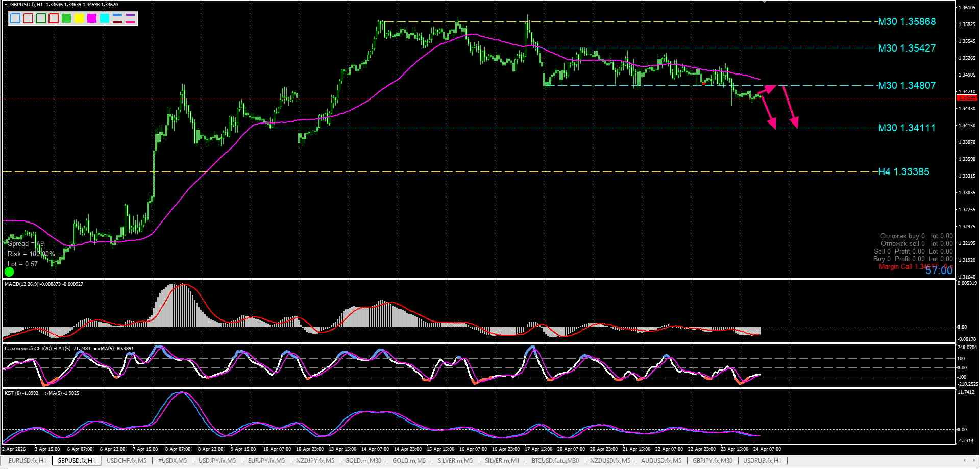Click the green status circle indicator
This screenshot has width=980, height=469.
point(9,271)
